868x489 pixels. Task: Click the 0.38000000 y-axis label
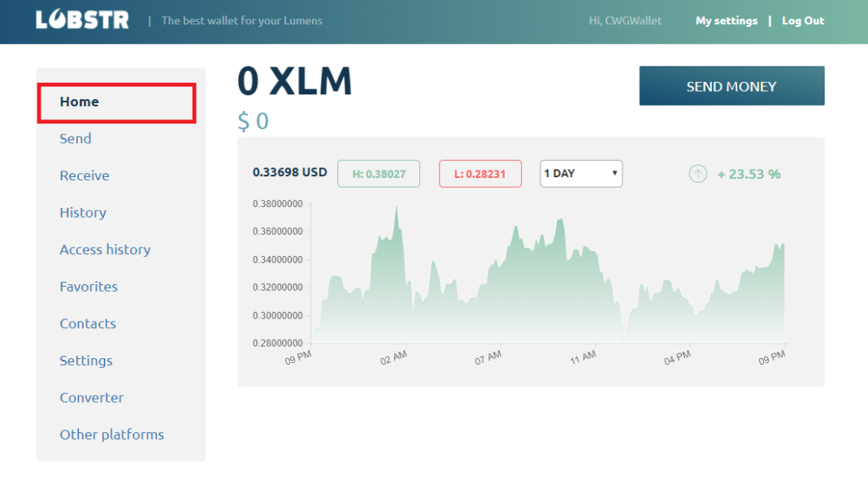pyautogui.click(x=277, y=204)
